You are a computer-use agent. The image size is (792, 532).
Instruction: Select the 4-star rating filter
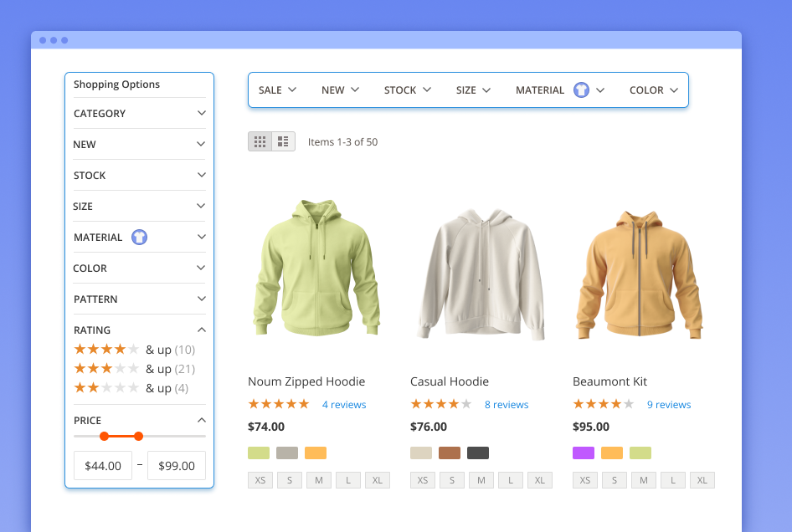point(107,349)
